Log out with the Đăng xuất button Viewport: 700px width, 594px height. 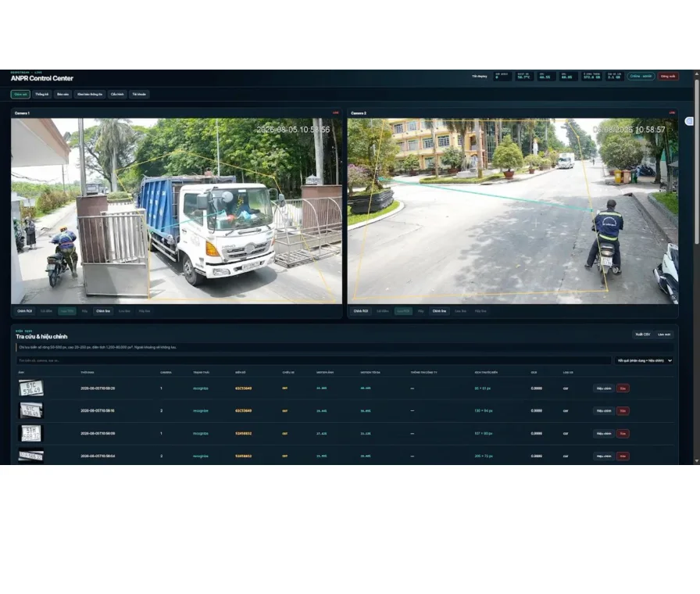(668, 77)
